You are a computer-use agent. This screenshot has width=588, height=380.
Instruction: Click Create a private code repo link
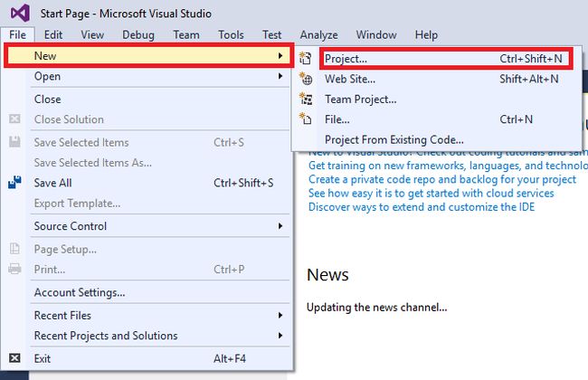coord(441,179)
